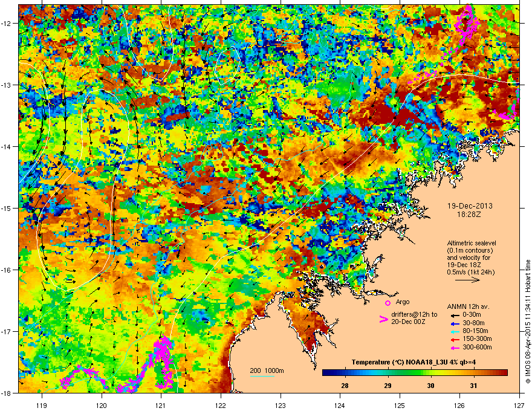Click the Argo magenta circle legend symbol

pos(388,303)
